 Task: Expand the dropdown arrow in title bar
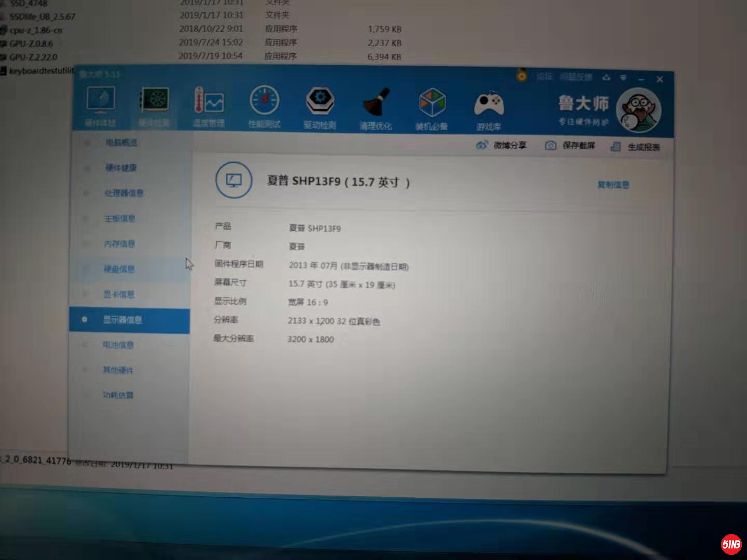623,78
